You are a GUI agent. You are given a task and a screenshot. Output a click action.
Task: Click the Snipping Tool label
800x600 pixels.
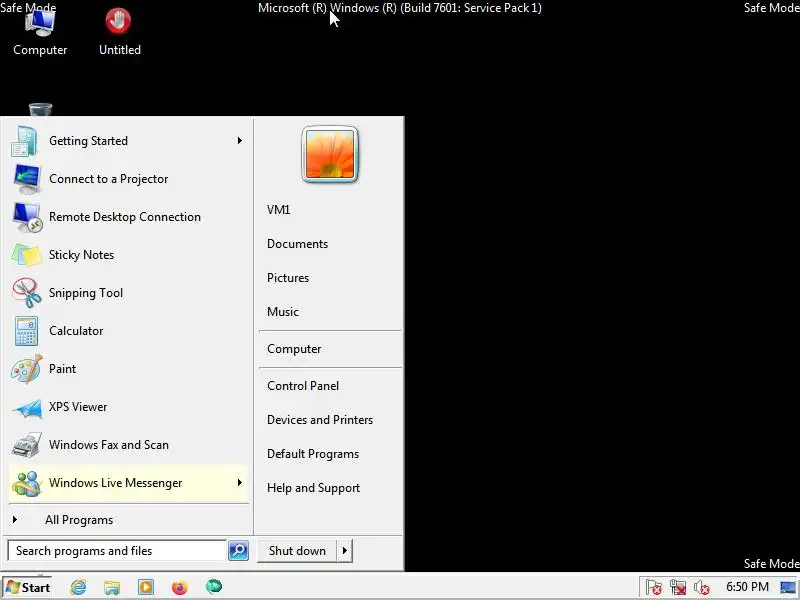coord(86,293)
